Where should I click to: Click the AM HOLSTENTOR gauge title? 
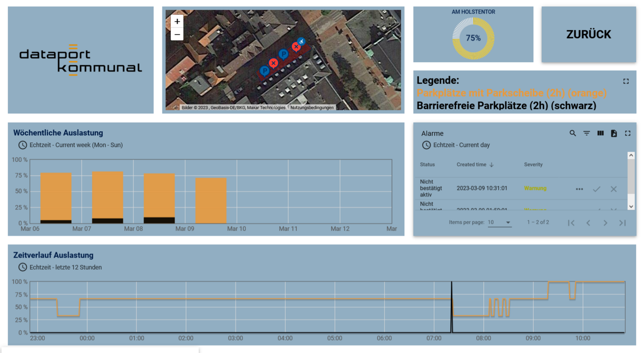pos(473,12)
